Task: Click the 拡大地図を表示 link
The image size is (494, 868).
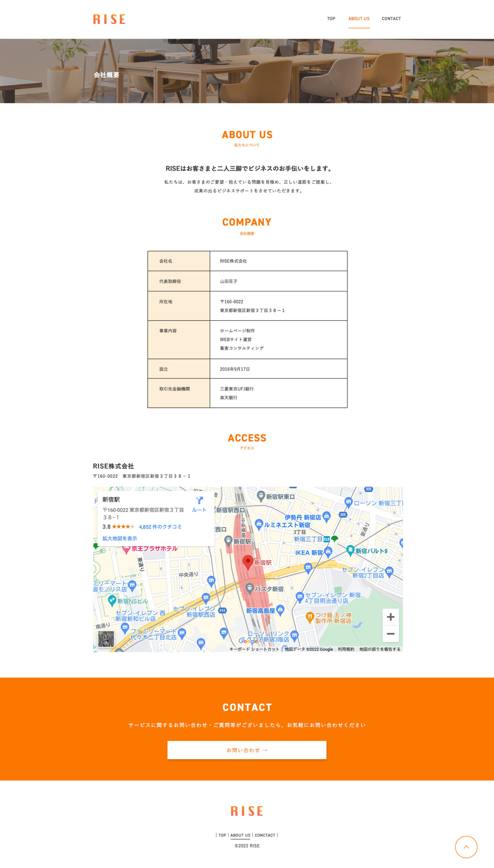Action: click(120, 538)
